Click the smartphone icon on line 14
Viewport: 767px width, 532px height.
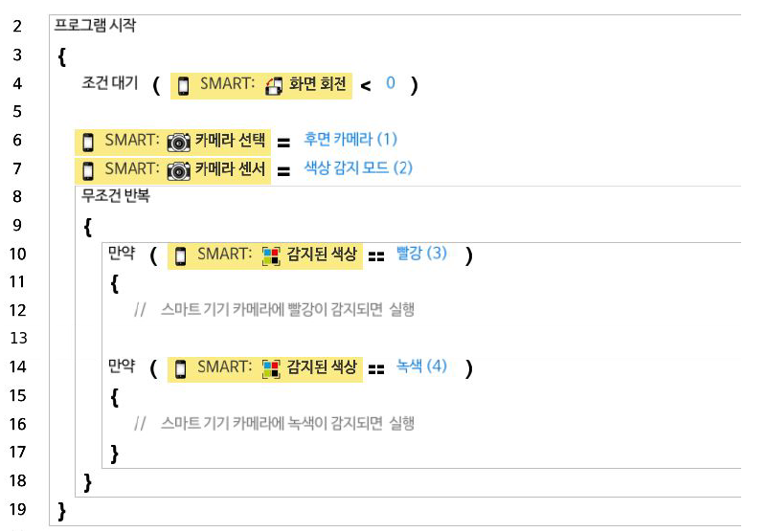point(181,368)
